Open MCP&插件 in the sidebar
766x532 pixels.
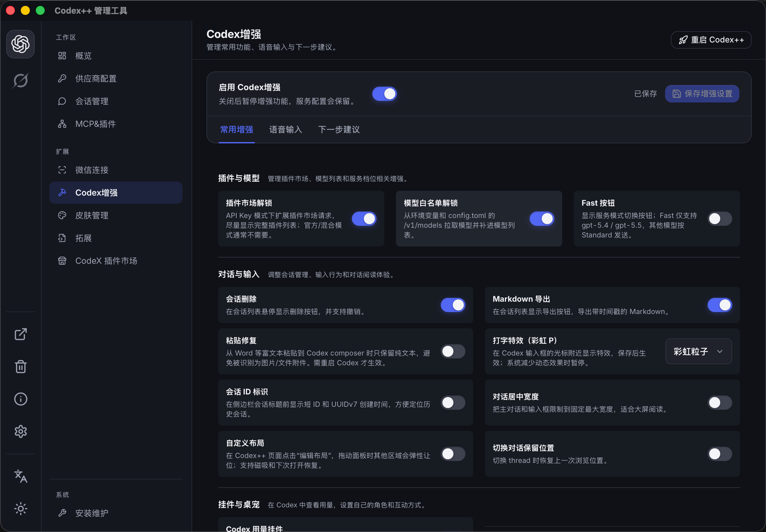click(x=116, y=124)
